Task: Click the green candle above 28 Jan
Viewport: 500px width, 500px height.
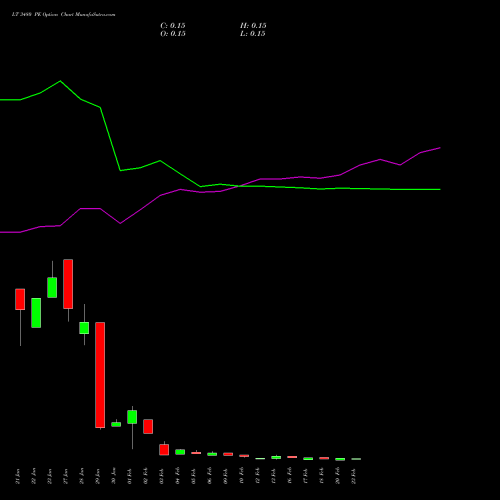Action: point(84,328)
